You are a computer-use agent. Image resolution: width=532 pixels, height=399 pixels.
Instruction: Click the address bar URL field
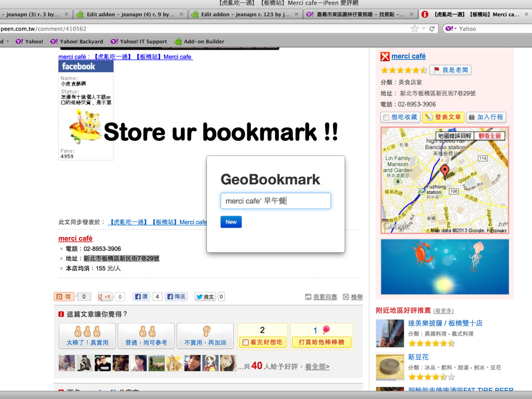(204, 29)
